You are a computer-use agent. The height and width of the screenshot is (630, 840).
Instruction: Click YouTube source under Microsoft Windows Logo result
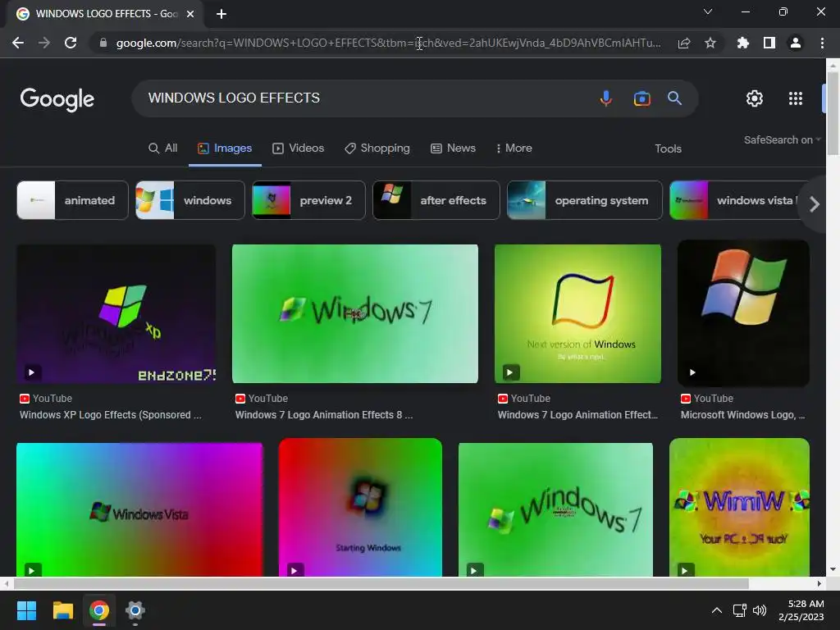pyautogui.click(x=706, y=399)
